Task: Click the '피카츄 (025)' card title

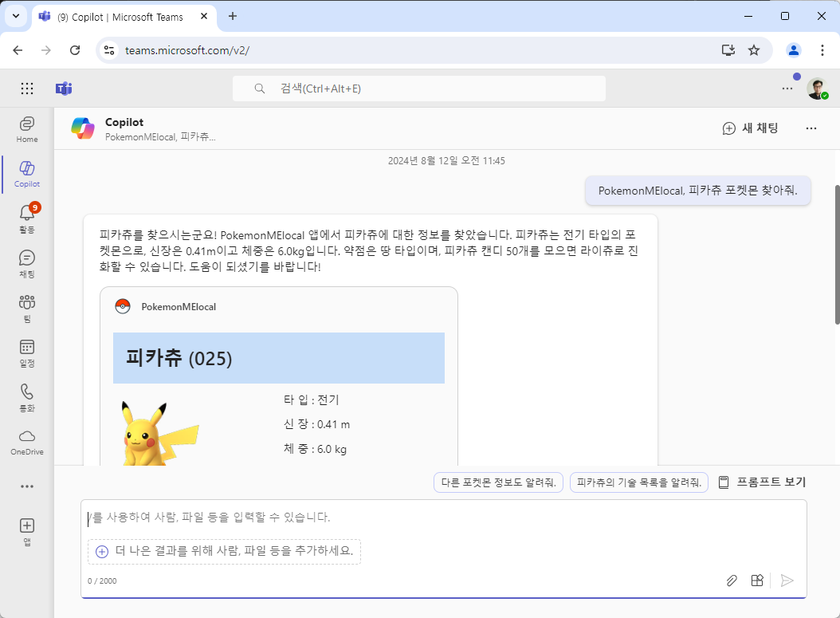Action: click(179, 358)
